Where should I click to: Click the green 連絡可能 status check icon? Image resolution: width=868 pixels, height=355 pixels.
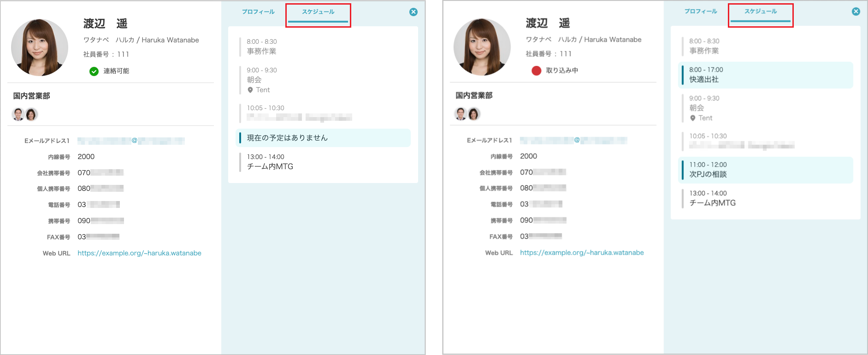(x=94, y=71)
